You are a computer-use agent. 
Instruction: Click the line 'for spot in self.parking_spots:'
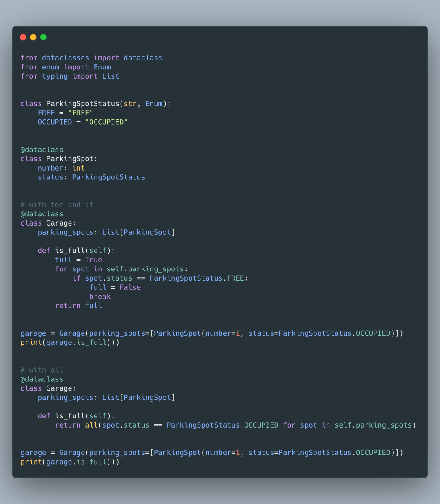click(121, 269)
